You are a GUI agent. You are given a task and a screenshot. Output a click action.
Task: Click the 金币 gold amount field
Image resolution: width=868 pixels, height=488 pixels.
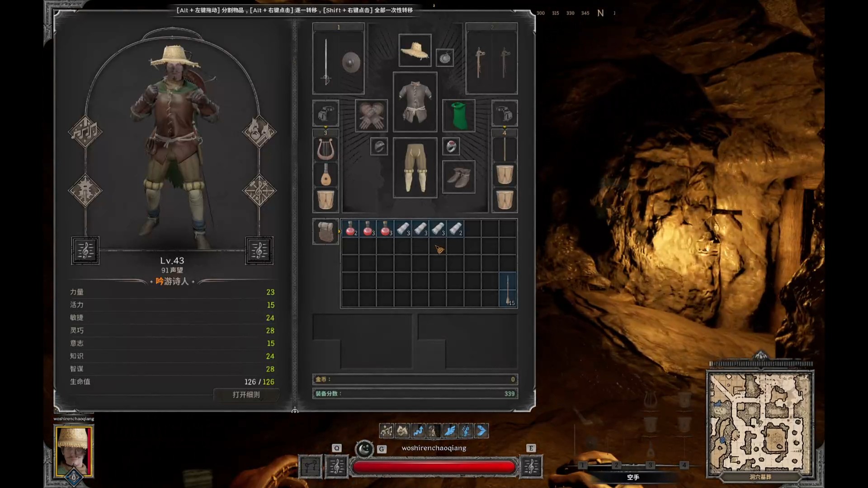[x=415, y=380]
